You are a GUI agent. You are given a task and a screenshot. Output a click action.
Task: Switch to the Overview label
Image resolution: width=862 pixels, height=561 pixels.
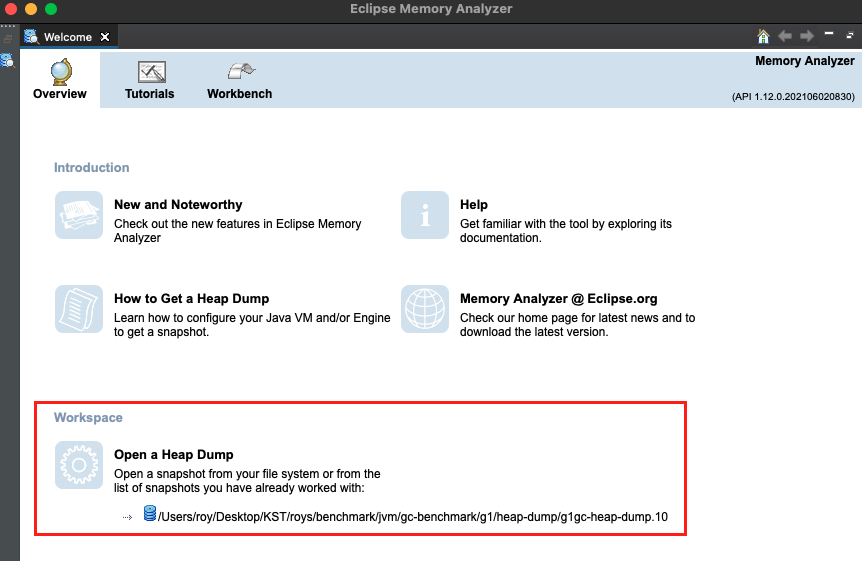[60, 94]
